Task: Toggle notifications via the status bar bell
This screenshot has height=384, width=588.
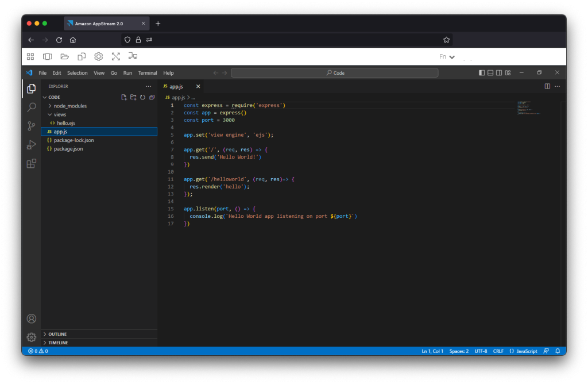Action: [x=556, y=351]
